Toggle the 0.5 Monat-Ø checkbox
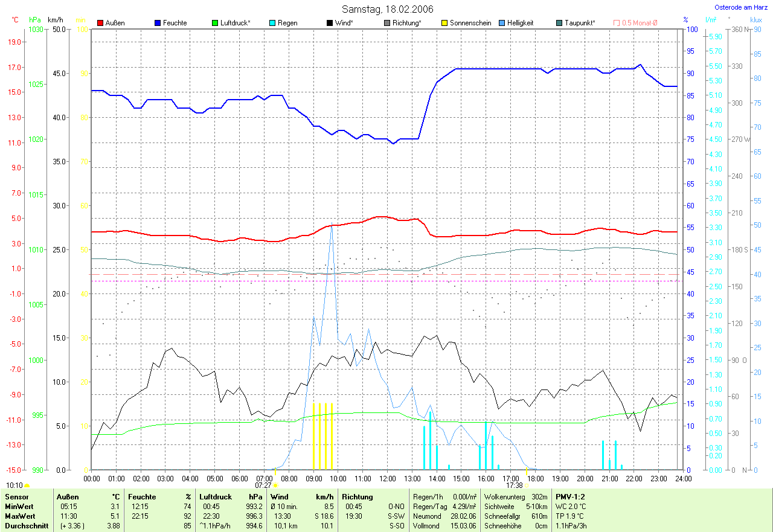 (617, 23)
